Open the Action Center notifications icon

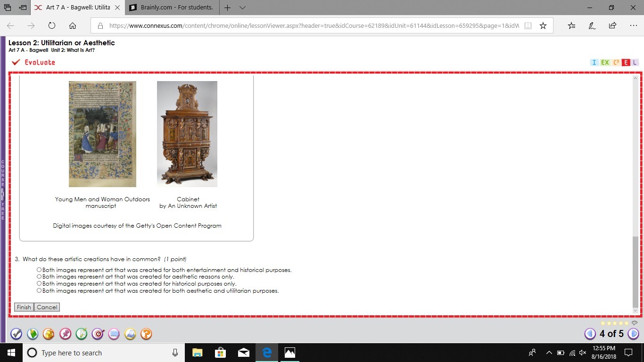coord(628,353)
